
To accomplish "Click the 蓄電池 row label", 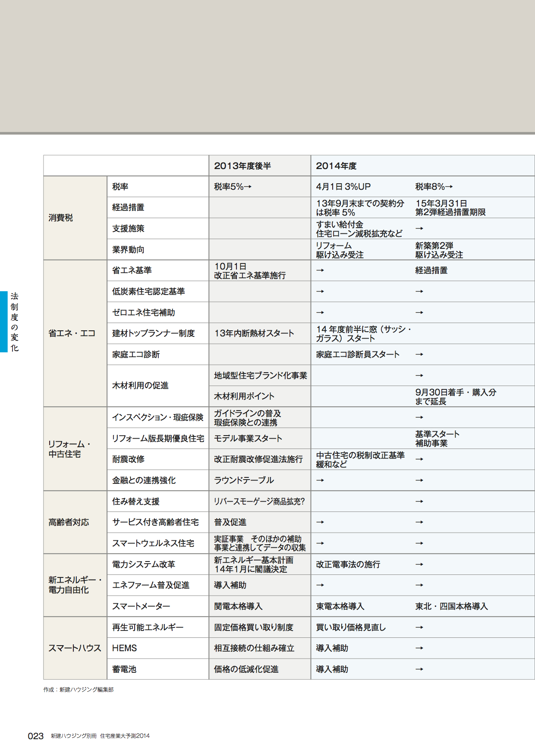I will (124, 669).
